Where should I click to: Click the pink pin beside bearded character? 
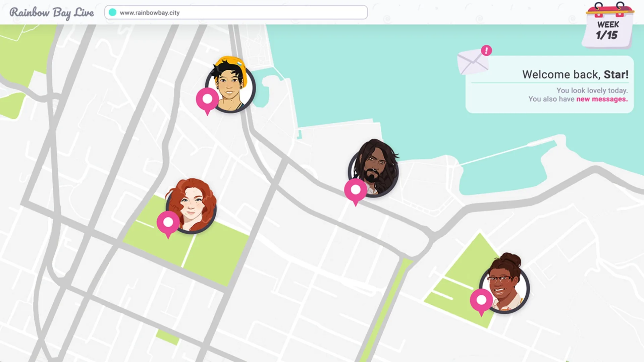tap(356, 190)
